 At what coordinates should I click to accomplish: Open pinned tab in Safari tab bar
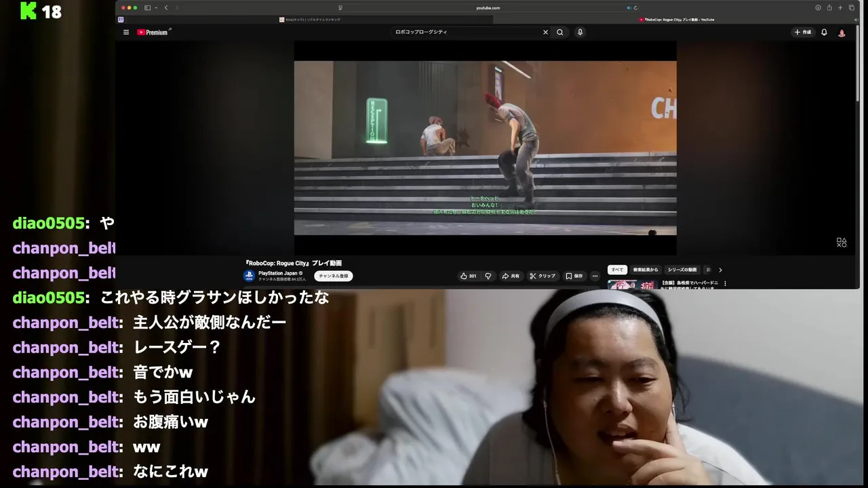tap(121, 20)
